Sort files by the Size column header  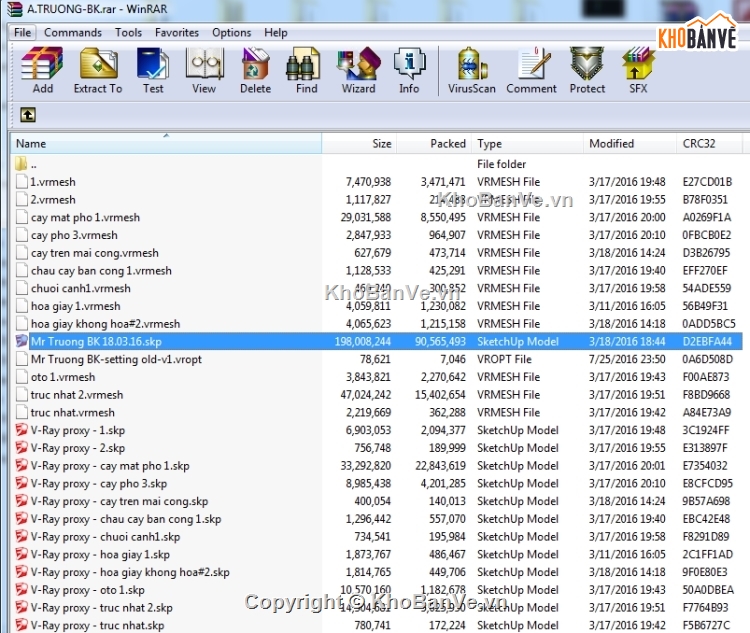click(x=359, y=144)
